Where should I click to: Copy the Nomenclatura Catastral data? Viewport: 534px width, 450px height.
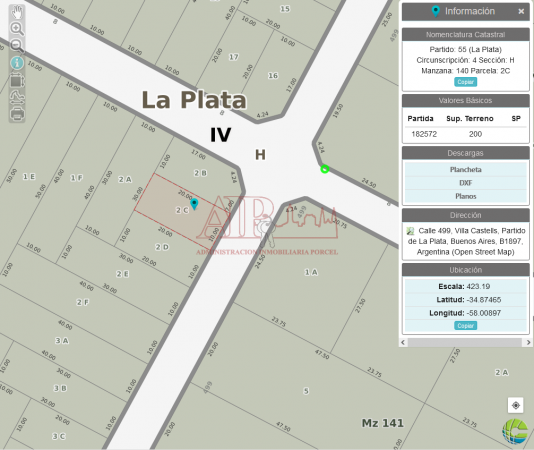click(x=466, y=82)
